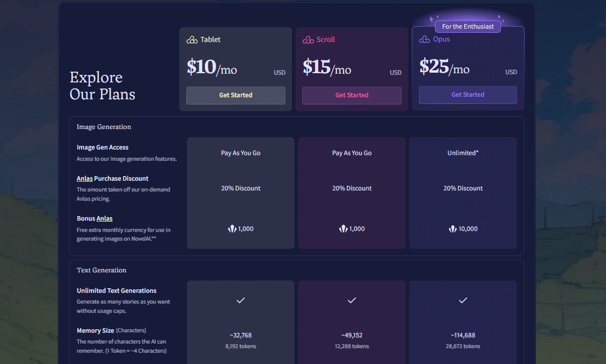Click the Anlas icon next to 10,000
Viewport: 606px width, 364px height.
point(452,229)
